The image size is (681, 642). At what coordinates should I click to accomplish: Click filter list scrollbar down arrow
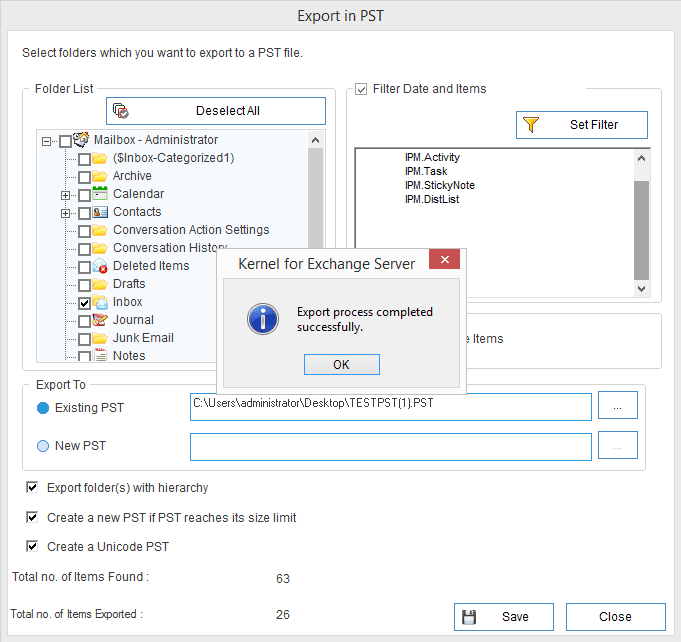[x=641, y=288]
